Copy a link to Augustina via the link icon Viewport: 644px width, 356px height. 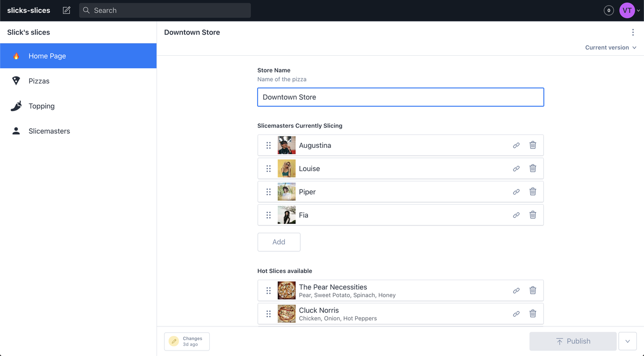pos(516,145)
